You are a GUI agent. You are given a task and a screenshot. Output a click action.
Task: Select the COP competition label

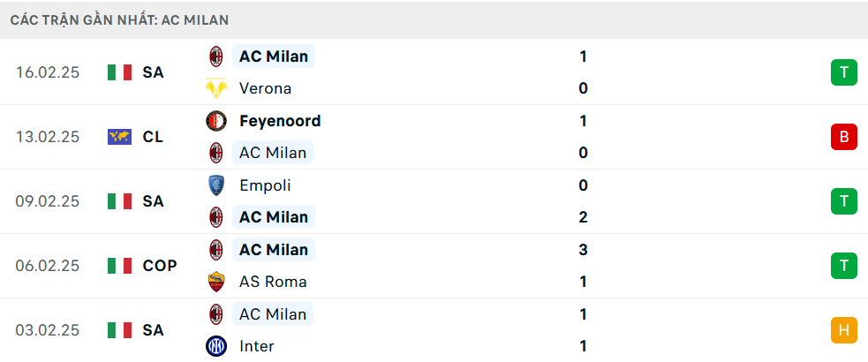160,266
